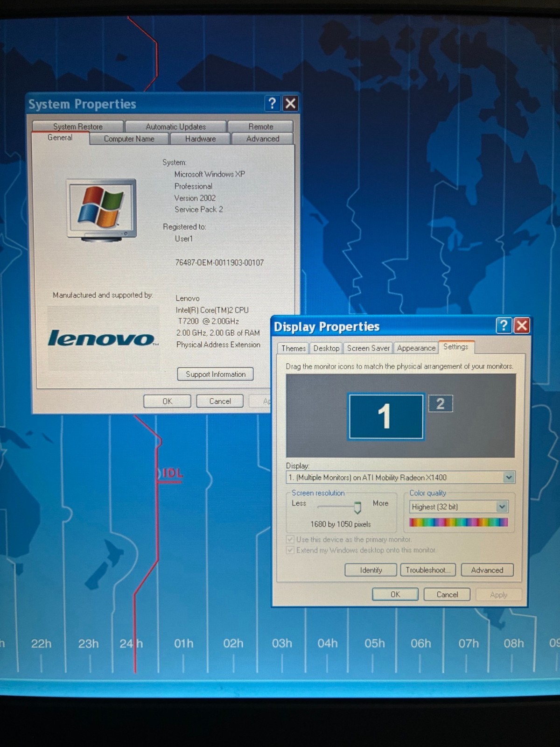Close the Display Properties window

click(x=522, y=325)
